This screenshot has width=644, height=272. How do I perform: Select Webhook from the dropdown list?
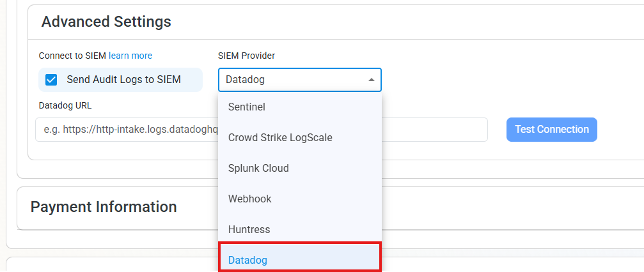tap(300, 199)
